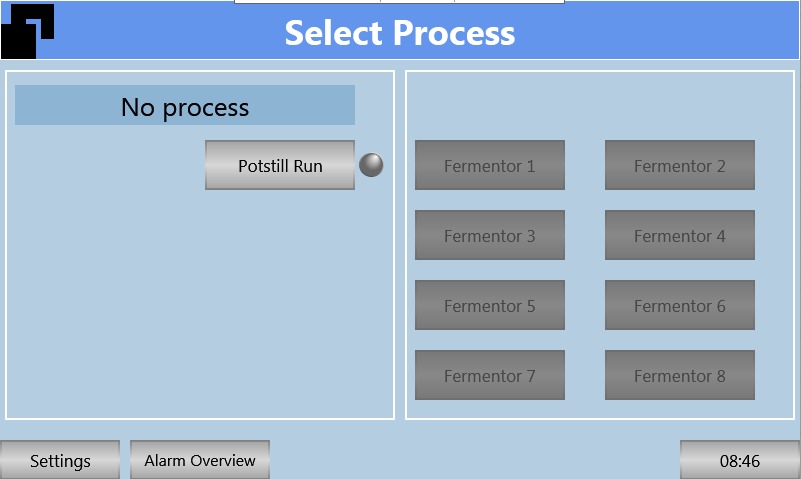Click the left segment of top white bar
Image resolution: width=801 pixels, height=479 pixels.
pyautogui.click(x=307, y=1)
